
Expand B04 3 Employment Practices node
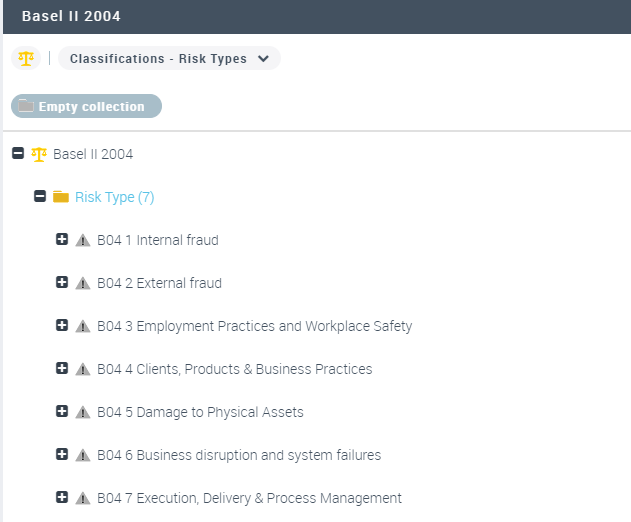click(62, 326)
